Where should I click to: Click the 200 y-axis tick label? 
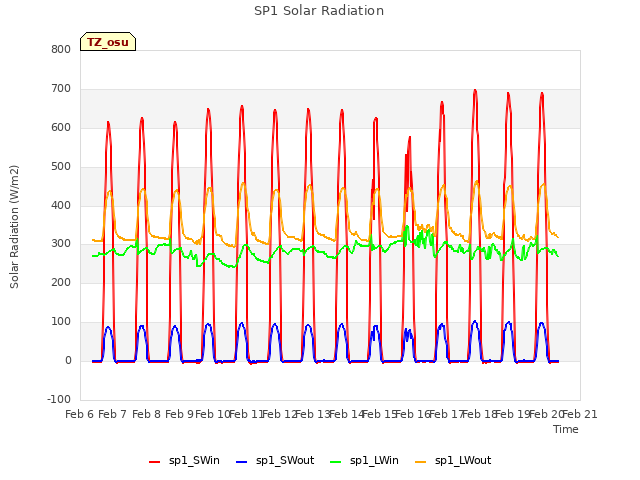click(x=61, y=283)
